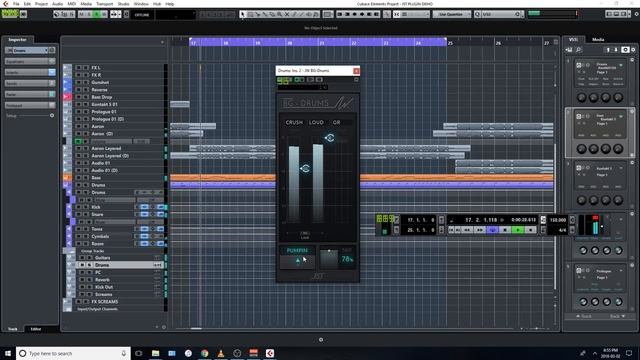Screen dimensions: 640x360
Task: Open the Windows notification center
Action: (629, 353)
